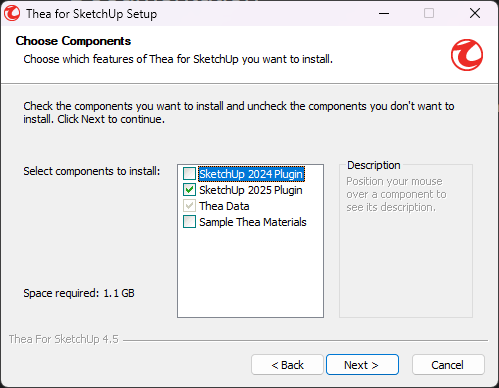Minimize the setup window
The width and height of the screenshot is (499, 388).
384,13
